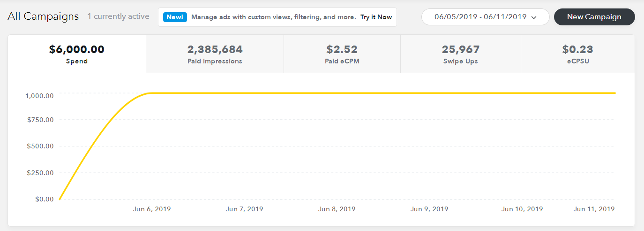Click the New Campaign button

tap(594, 17)
